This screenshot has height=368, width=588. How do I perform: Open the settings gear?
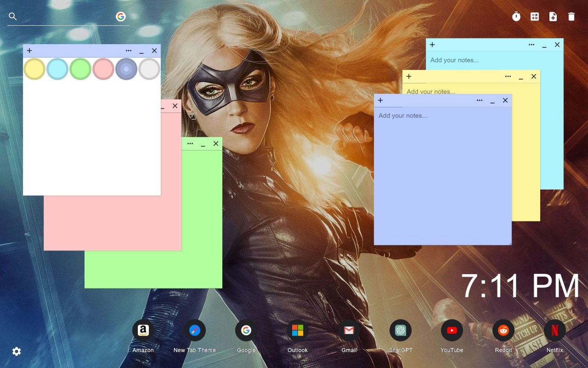(x=17, y=351)
